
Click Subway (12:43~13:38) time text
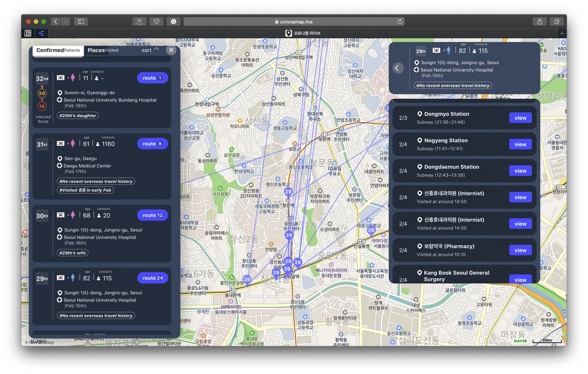pos(441,175)
